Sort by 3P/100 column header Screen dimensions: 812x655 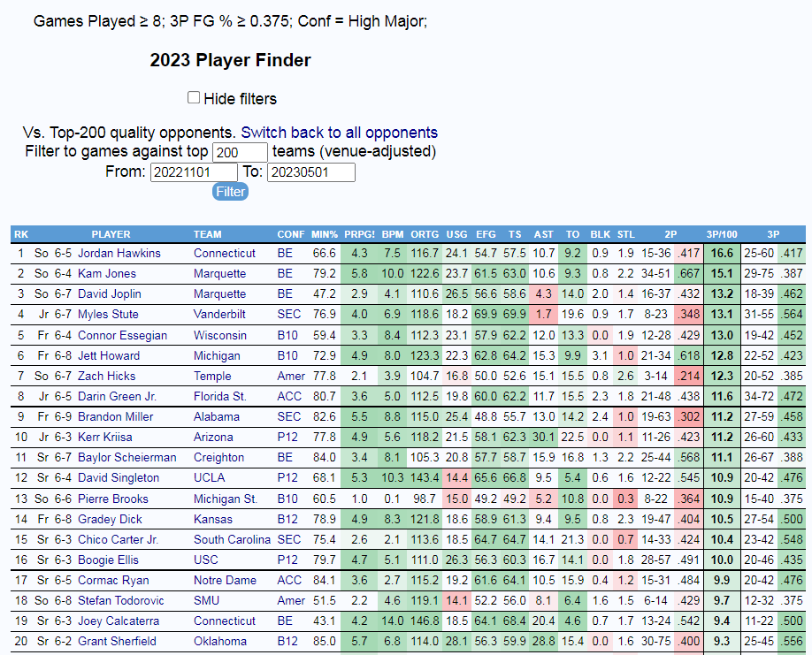tap(722, 234)
